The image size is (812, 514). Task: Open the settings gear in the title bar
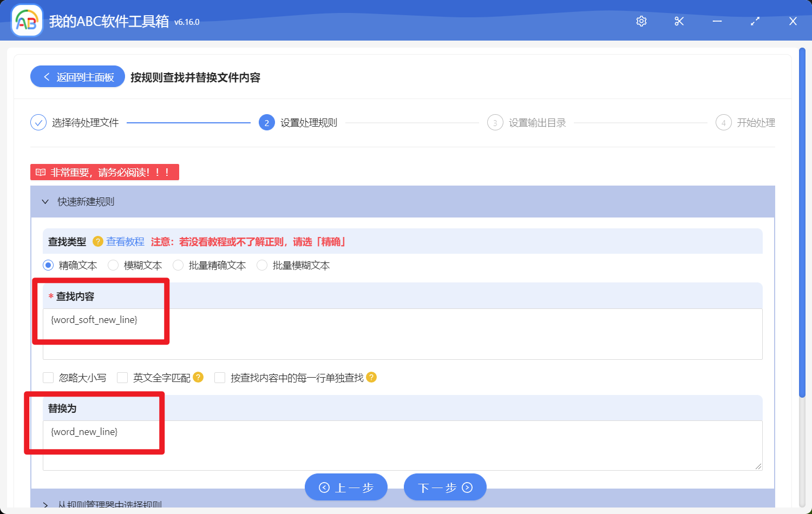[641, 21]
